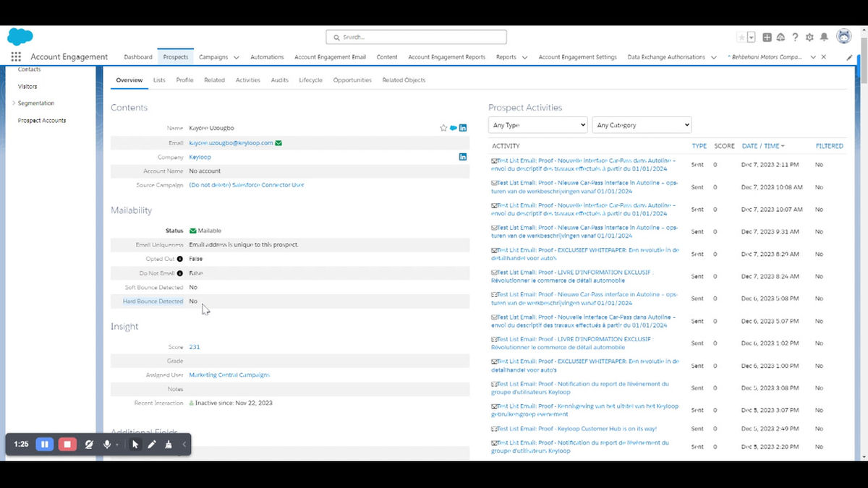This screenshot has height=488, width=868.
Task: Click the edit navigation pencil icon
Action: point(849,57)
